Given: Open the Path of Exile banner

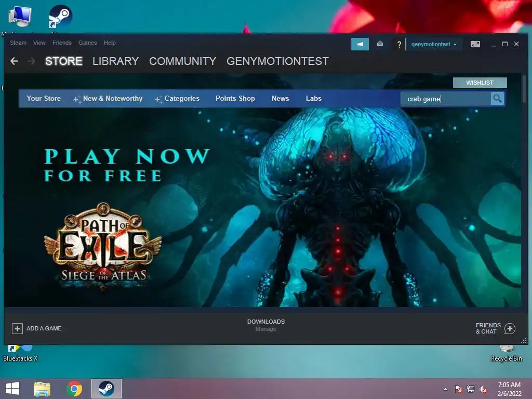Looking at the screenshot, I should (262, 207).
